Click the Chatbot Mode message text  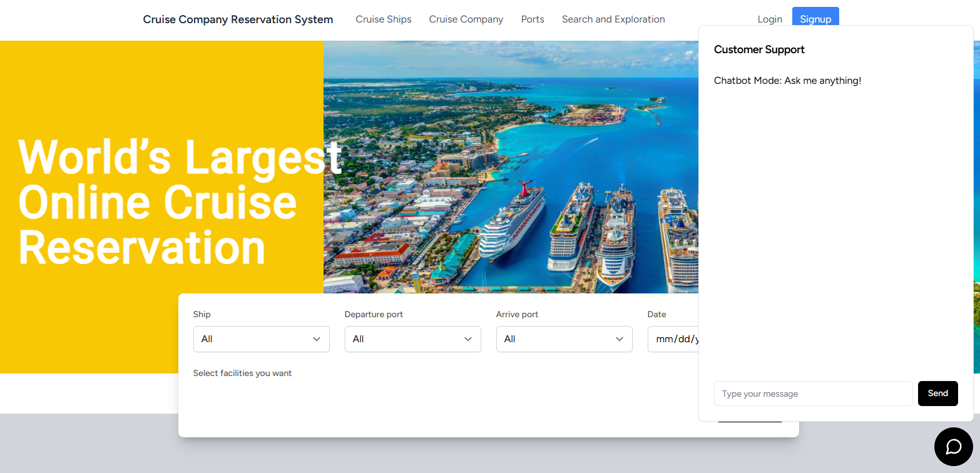tap(787, 80)
